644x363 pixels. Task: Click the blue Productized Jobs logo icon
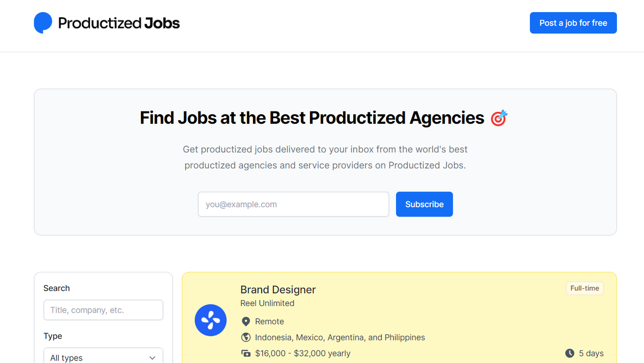point(43,23)
